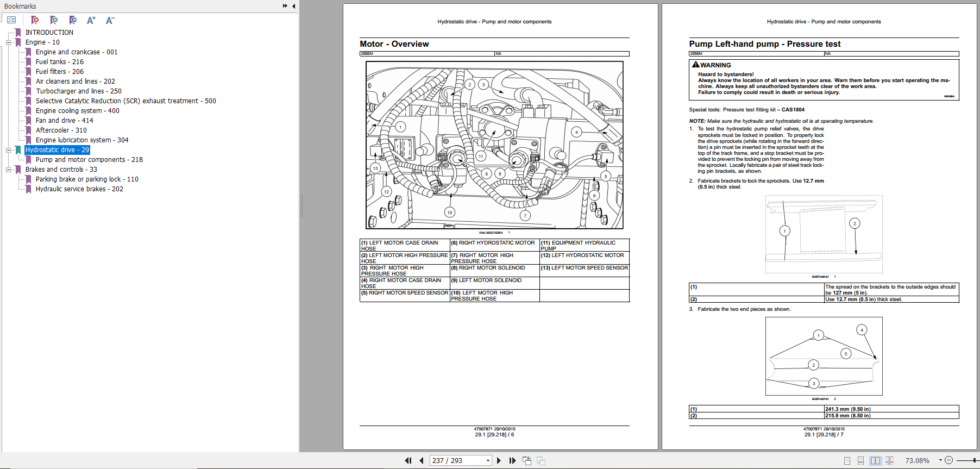Switch to single page view mode
This screenshot has width=980, height=469.
tap(847, 460)
